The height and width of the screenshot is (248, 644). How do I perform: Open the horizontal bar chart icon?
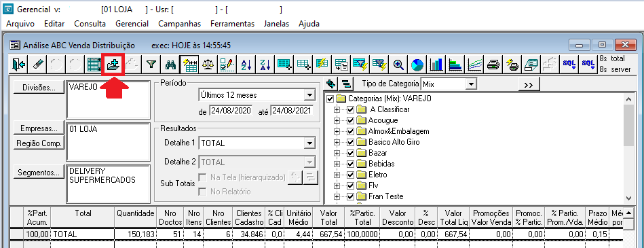[x=455, y=65]
